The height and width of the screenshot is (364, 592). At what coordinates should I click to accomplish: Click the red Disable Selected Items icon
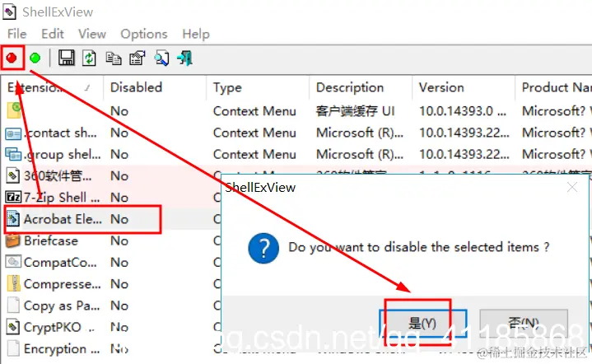coord(12,58)
